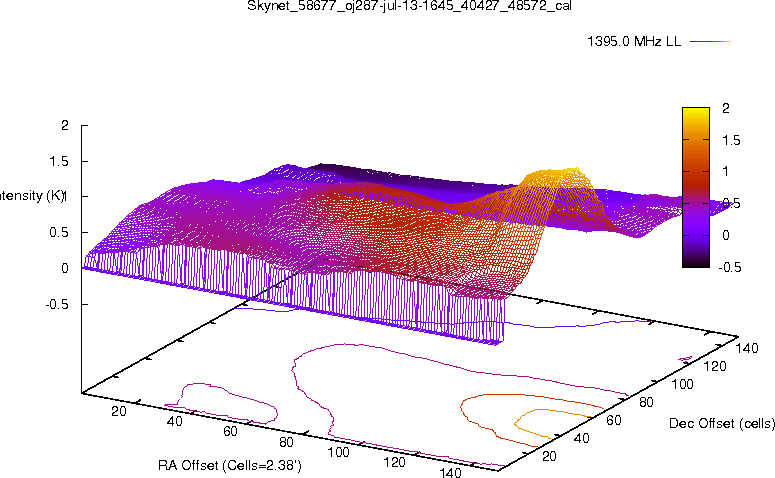Click the color bar value 2
Screen dimensions: 775x478
pyautogui.click(x=726, y=108)
